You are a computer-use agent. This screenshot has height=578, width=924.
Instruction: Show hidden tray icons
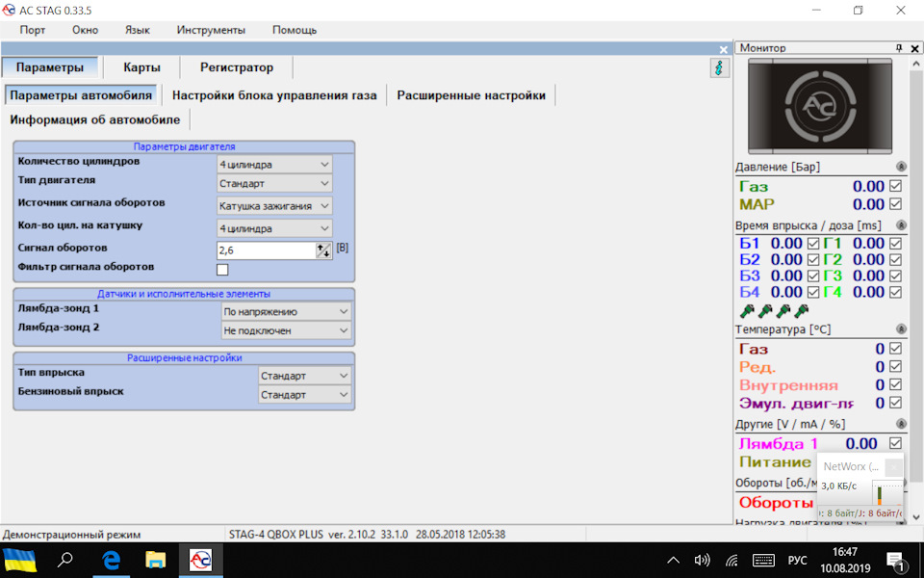[x=673, y=561]
